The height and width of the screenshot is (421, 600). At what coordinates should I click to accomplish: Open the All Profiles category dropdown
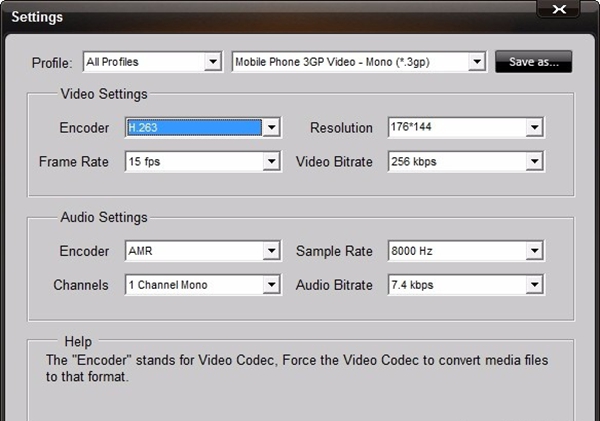[213, 62]
